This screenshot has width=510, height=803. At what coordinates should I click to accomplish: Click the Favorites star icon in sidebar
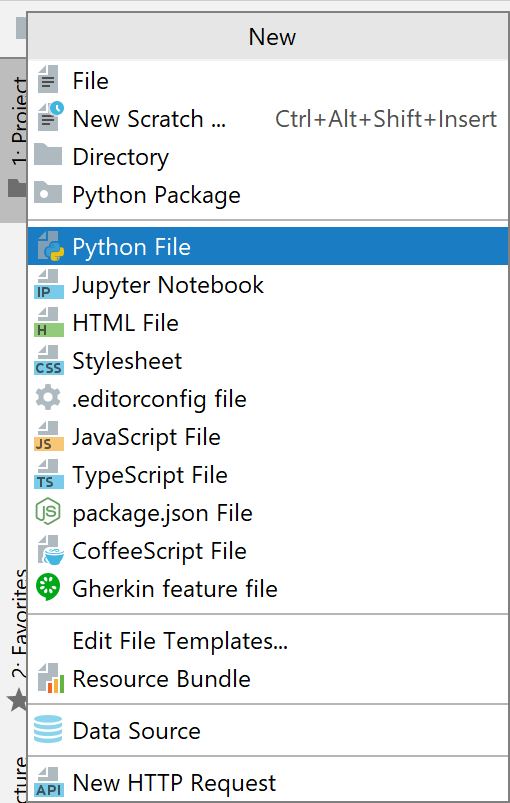[18, 700]
